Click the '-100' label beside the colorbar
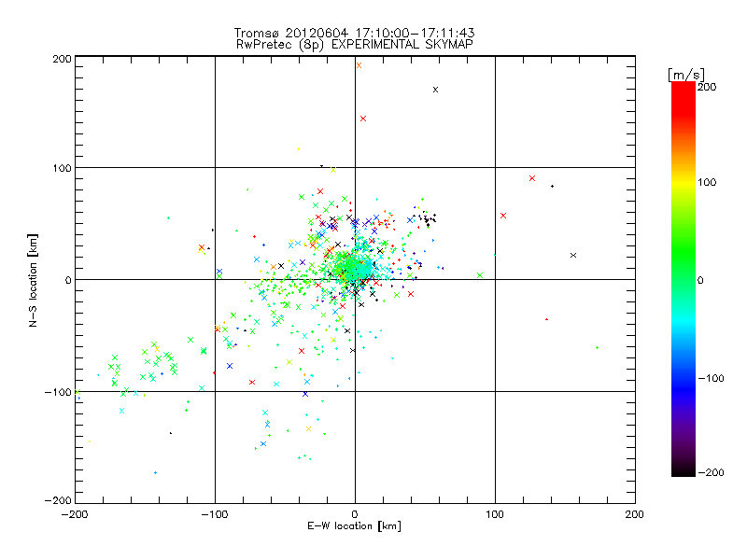 (711, 378)
